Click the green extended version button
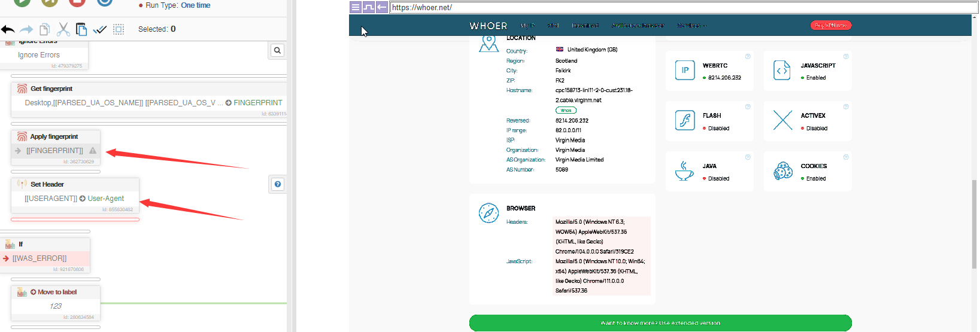980x332 pixels. (660, 323)
